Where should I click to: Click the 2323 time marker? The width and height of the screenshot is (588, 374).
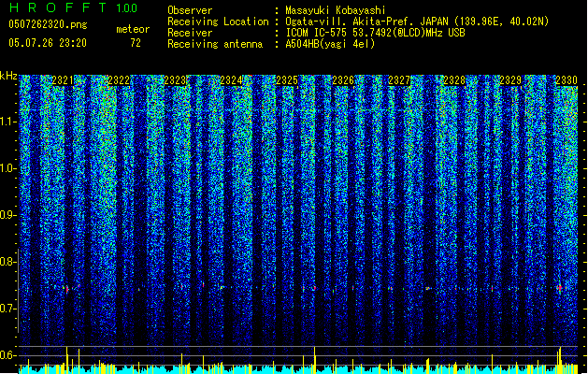[175, 80]
